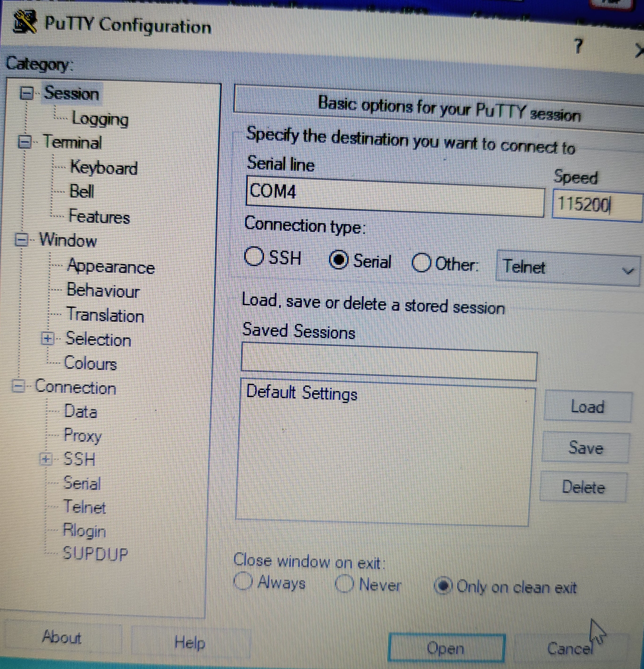
Task: Select the Serial connection type radio
Action: [338, 261]
